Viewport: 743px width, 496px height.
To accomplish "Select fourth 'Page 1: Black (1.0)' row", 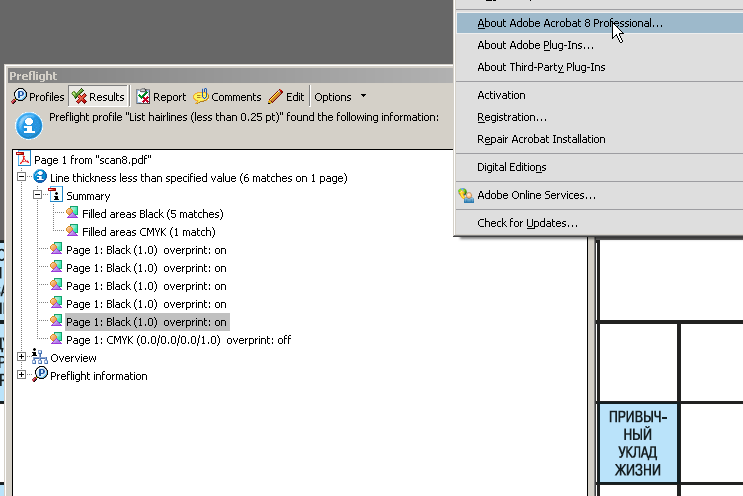I will click(146, 304).
